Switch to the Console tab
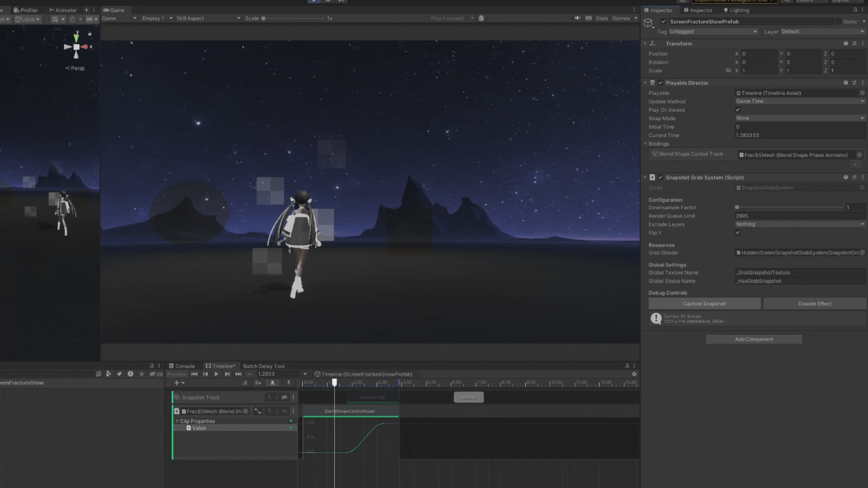The width and height of the screenshot is (868, 488). 182,366
